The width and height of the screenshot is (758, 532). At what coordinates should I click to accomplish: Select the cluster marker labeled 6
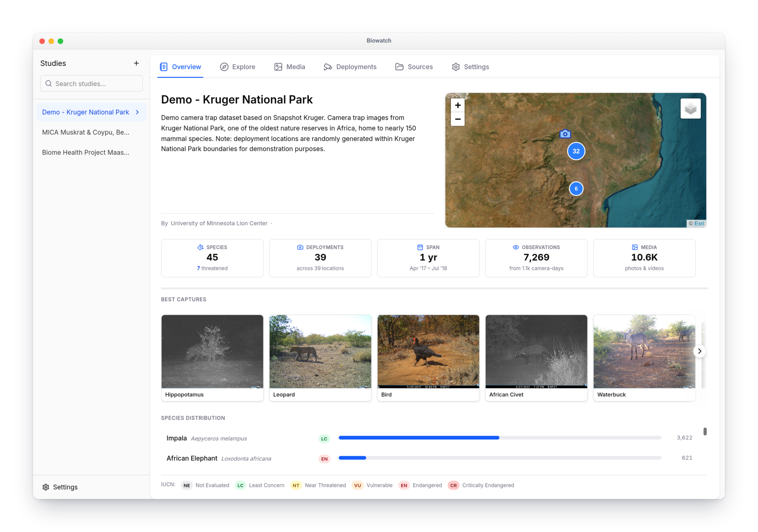point(576,188)
